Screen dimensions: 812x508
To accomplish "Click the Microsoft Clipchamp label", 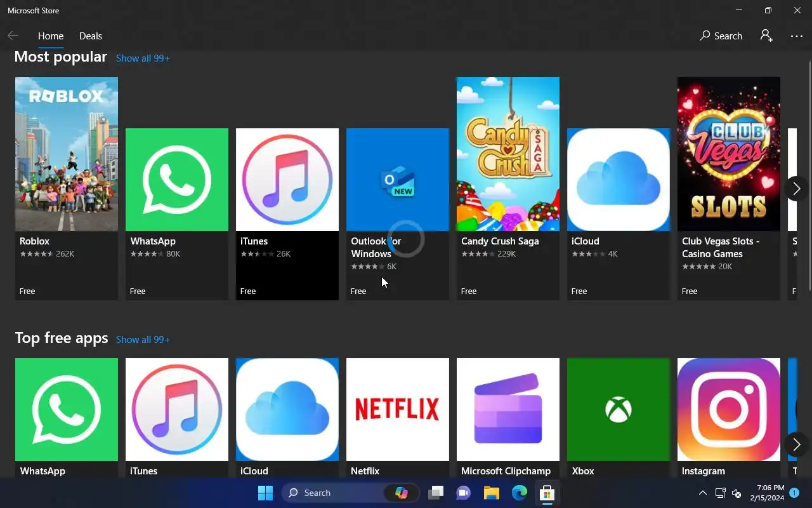I will (x=506, y=471).
